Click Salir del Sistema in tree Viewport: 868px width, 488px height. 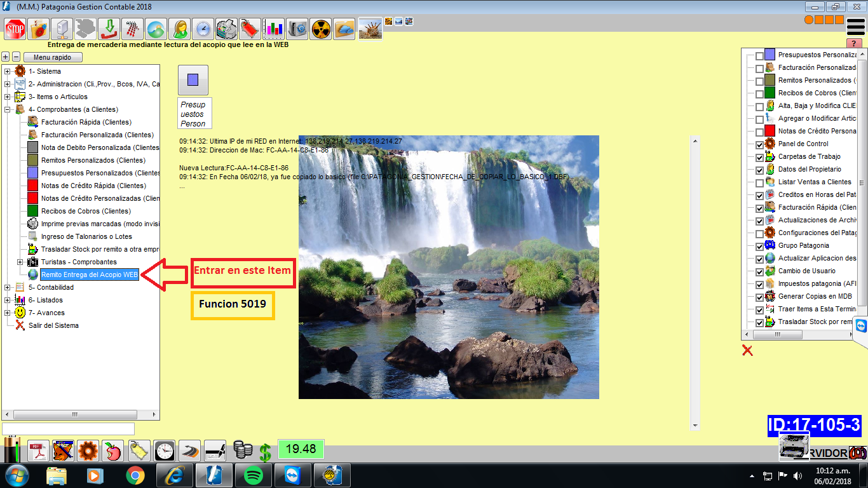click(x=53, y=325)
